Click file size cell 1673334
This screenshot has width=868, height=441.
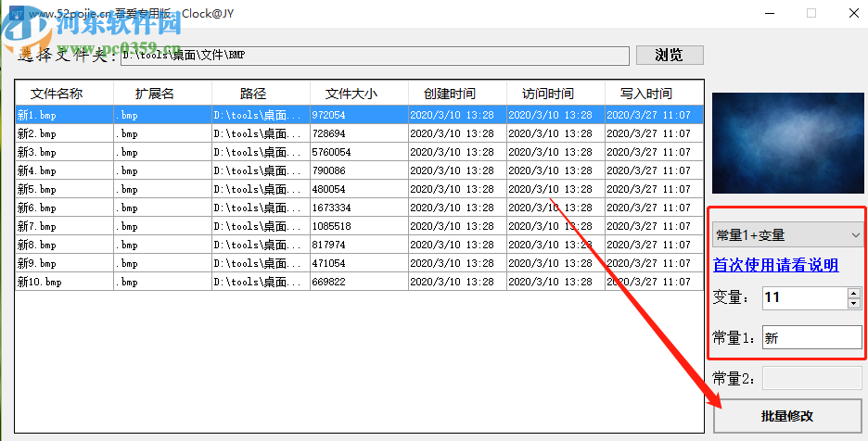coord(359,208)
